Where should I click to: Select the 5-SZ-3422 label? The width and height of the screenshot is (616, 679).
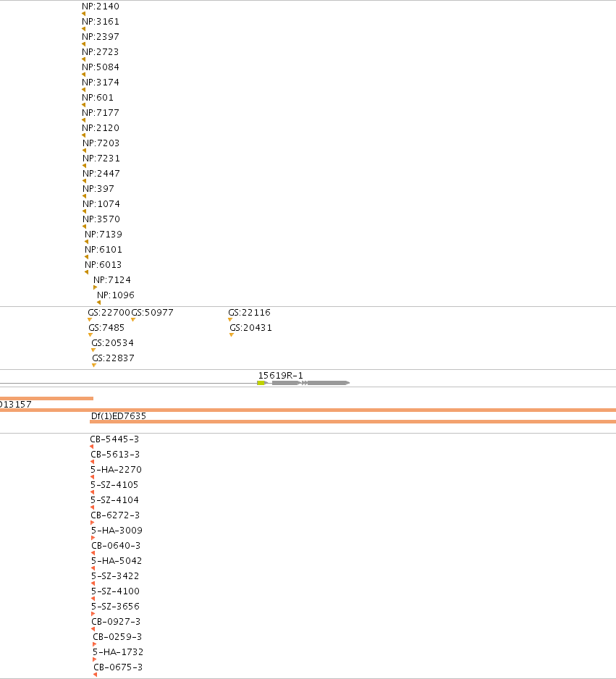(115, 575)
